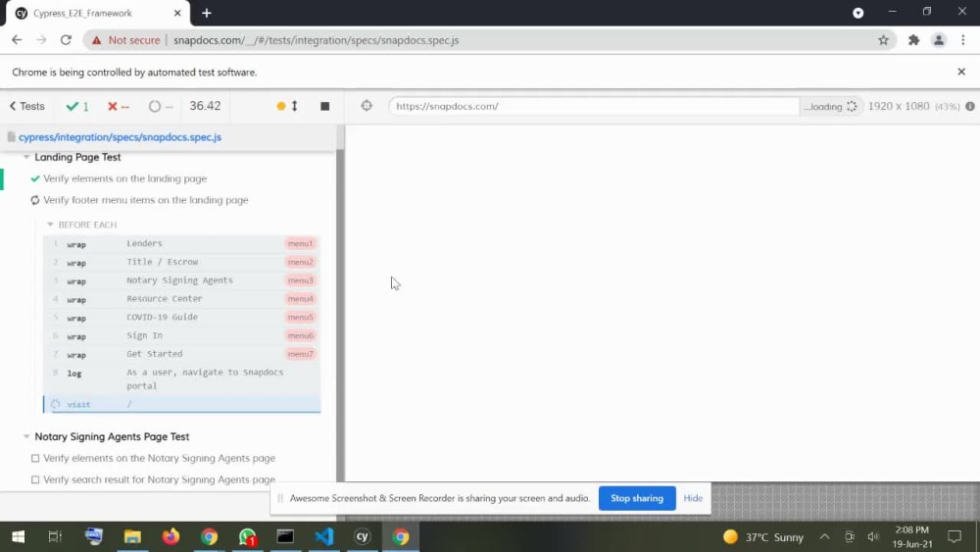980x552 pixels.
Task: Open the tab search dropdown
Action: click(x=858, y=13)
